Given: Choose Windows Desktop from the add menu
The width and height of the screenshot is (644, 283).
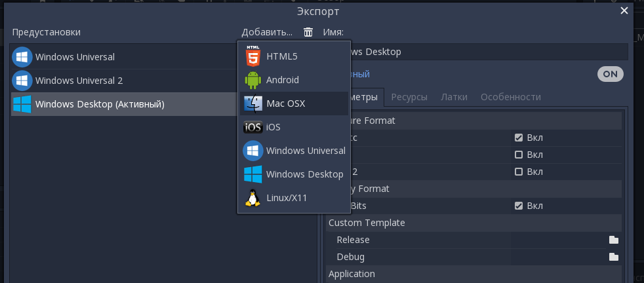Looking at the screenshot, I should point(304,174).
